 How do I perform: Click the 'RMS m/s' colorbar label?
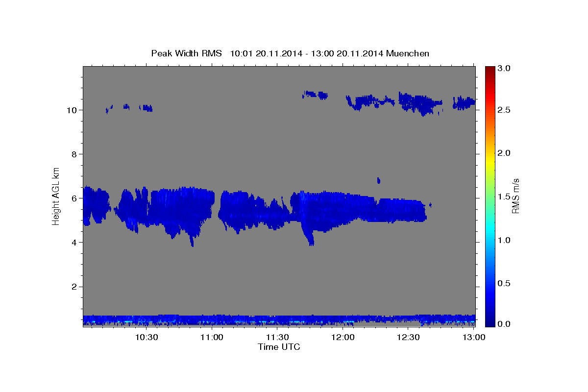[515, 196]
